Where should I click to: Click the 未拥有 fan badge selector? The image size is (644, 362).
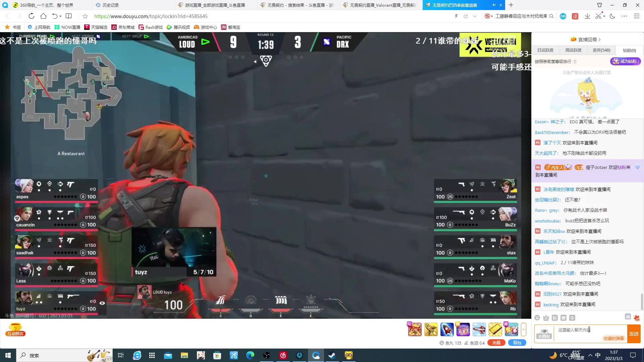pos(544,334)
